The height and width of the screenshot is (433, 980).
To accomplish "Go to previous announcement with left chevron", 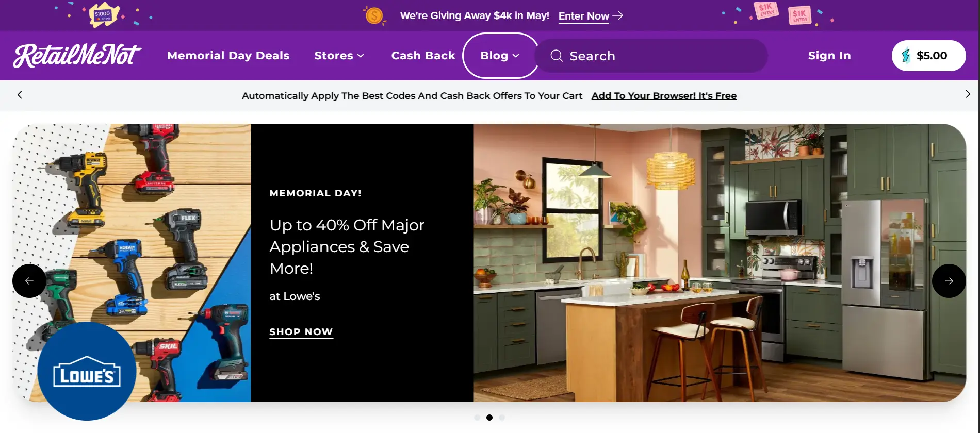I will pyautogui.click(x=20, y=95).
